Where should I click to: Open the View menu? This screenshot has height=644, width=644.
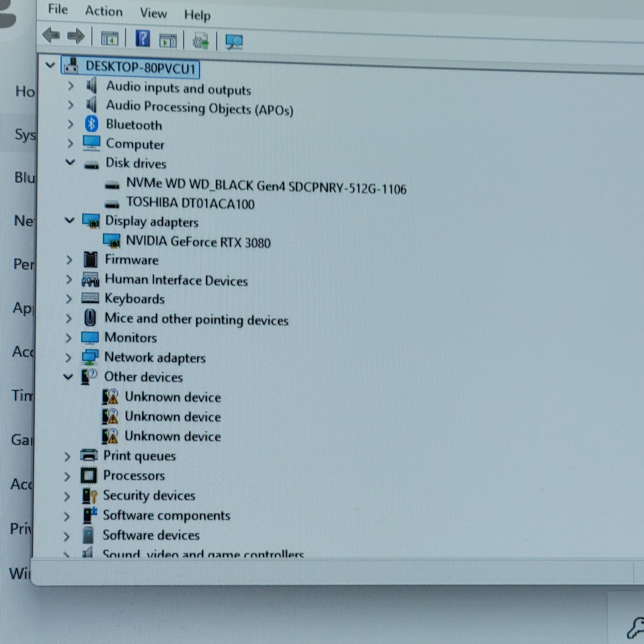pos(153,13)
